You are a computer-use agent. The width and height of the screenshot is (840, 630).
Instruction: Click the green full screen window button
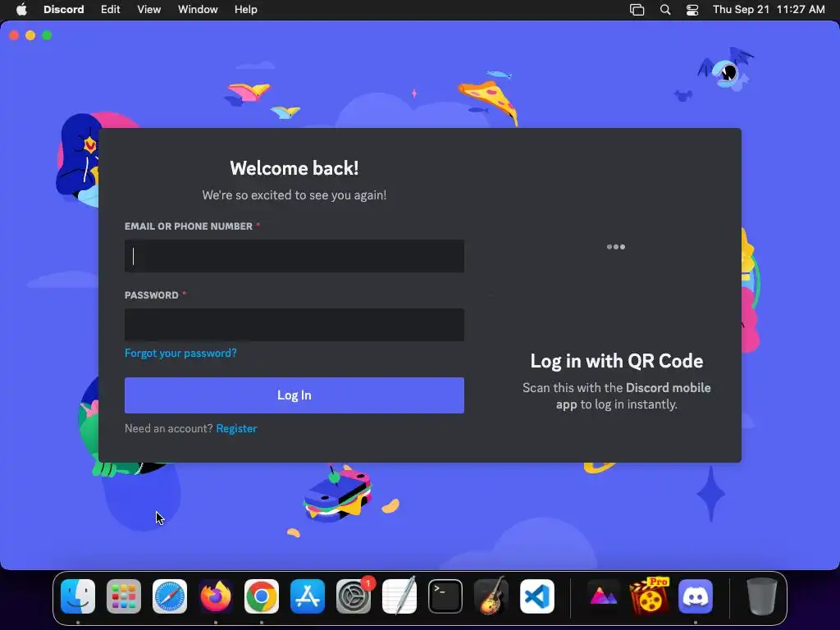tap(47, 35)
